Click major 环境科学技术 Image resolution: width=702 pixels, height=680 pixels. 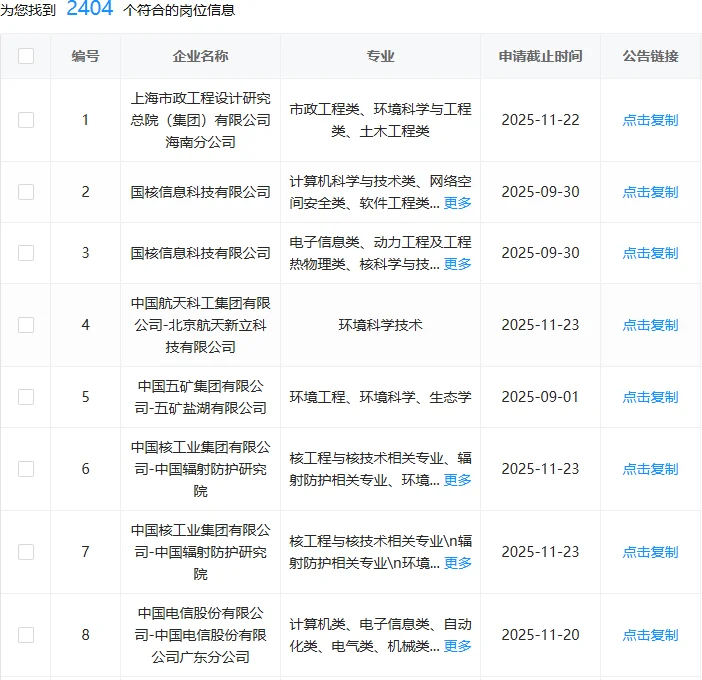click(381, 325)
